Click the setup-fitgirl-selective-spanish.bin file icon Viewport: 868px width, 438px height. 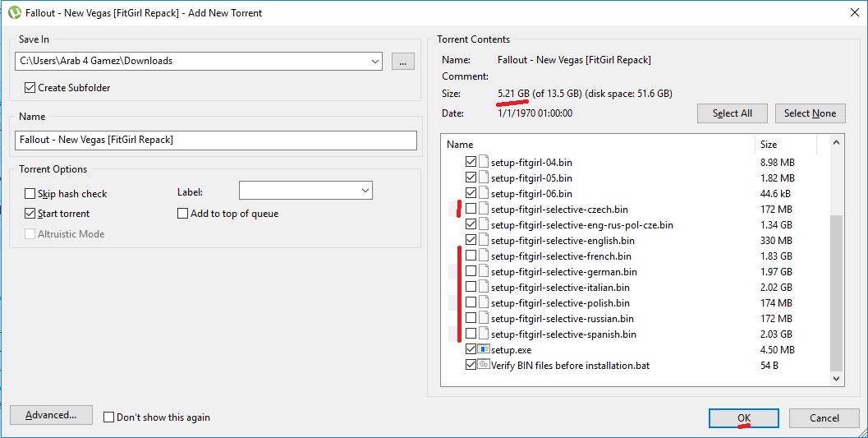click(484, 334)
